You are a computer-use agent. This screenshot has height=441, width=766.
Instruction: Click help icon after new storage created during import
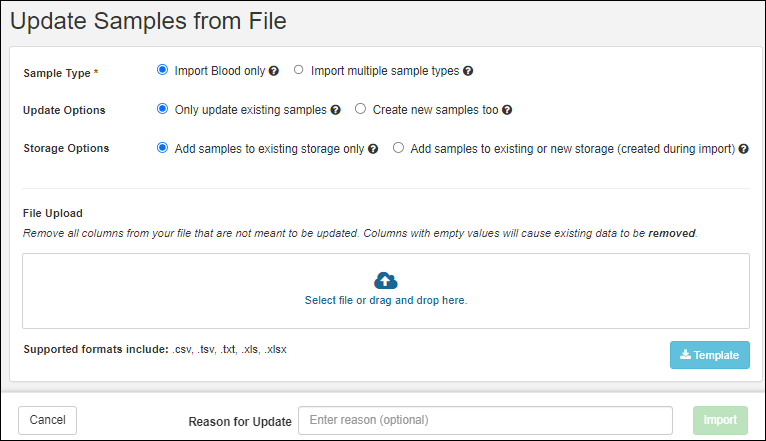[x=744, y=148]
